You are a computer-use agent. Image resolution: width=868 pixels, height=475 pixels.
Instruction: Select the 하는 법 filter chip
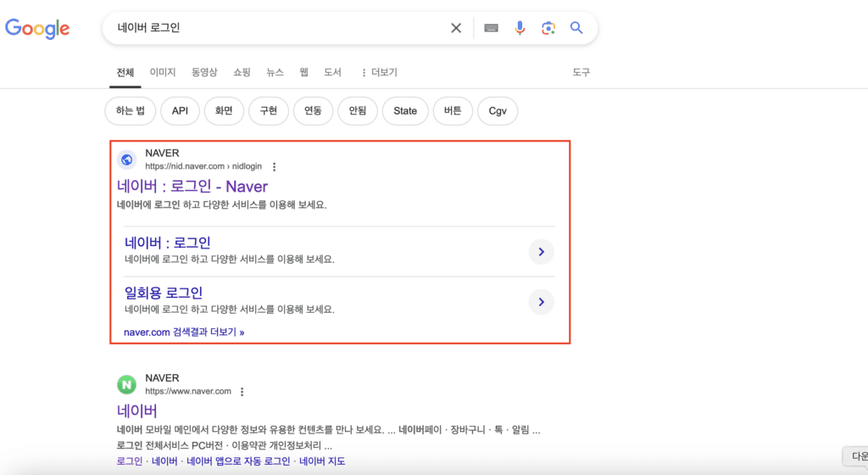pyautogui.click(x=130, y=111)
